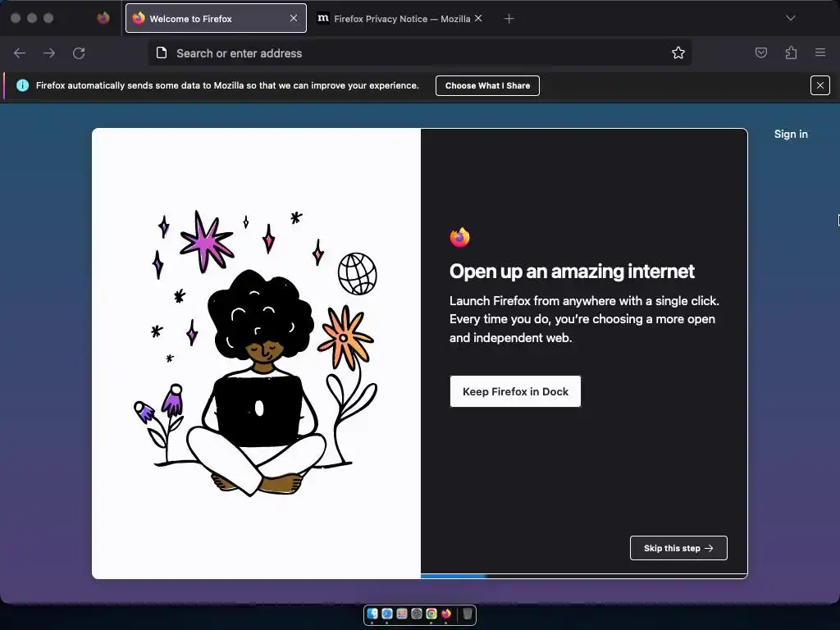Click the blue info icon in notification bar
Viewport: 840px width, 630px height.
pyautogui.click(x=22, y=85)
